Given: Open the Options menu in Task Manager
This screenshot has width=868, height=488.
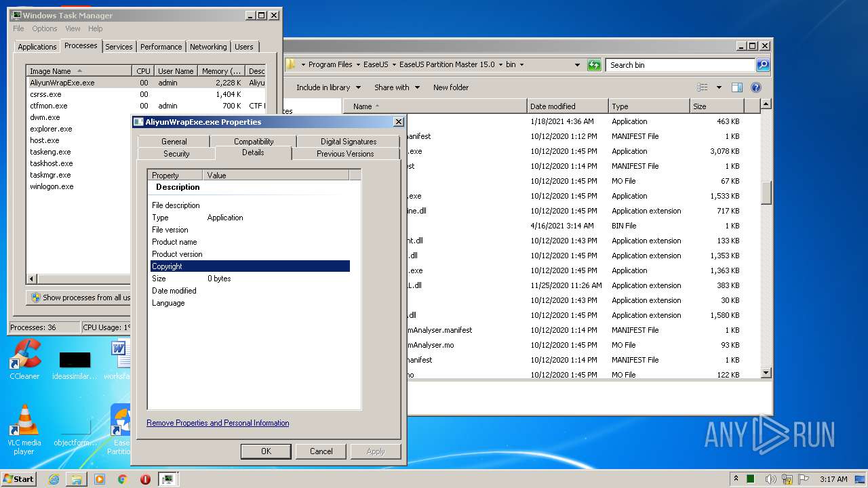Looking at the screenshot, I should [45, 28].
